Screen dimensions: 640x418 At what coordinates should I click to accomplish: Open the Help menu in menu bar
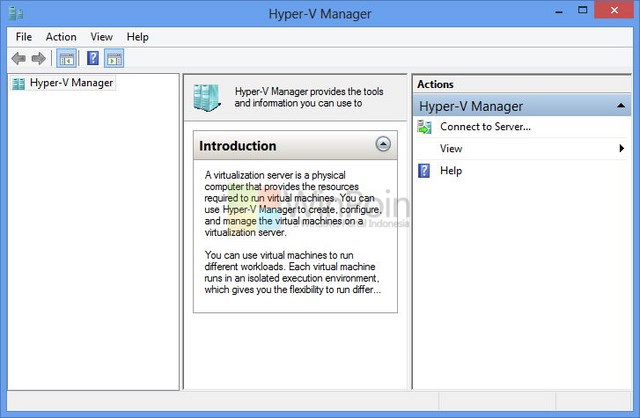click(x=138, y=37)
